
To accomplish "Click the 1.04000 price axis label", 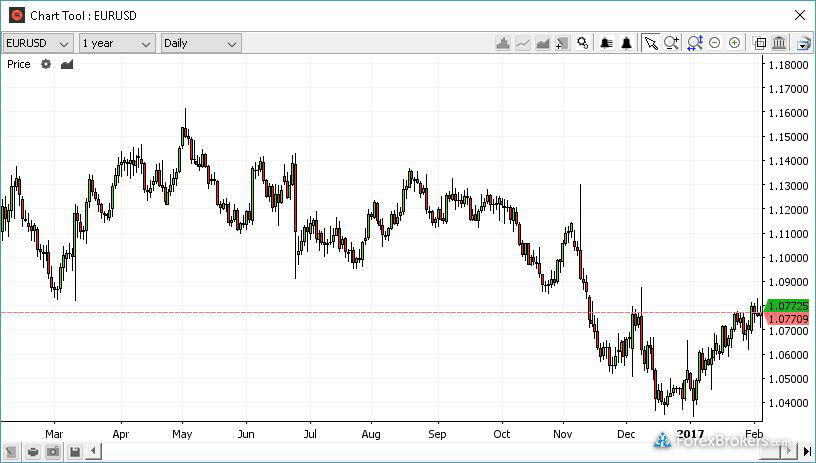I will click(788, 403).
